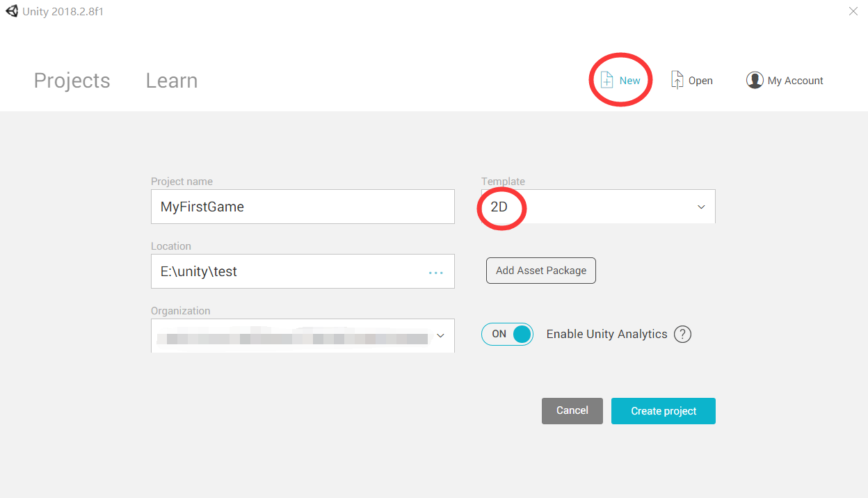Close the Unity launcher window
Screen dimensions: 868x498
853,11
